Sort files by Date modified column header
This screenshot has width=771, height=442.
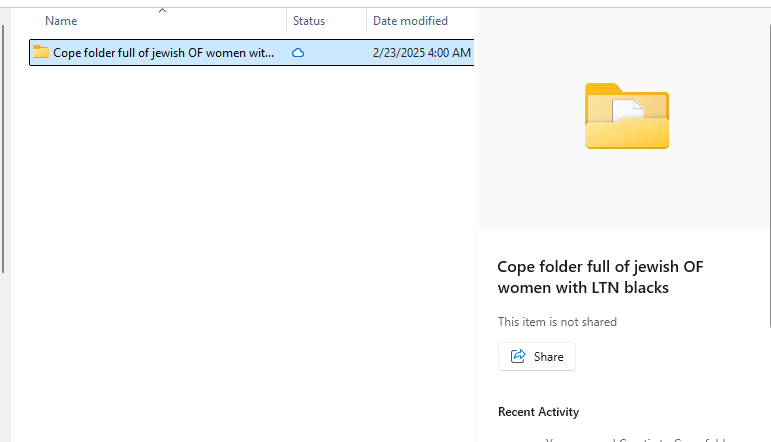click(x=410, y=21)
